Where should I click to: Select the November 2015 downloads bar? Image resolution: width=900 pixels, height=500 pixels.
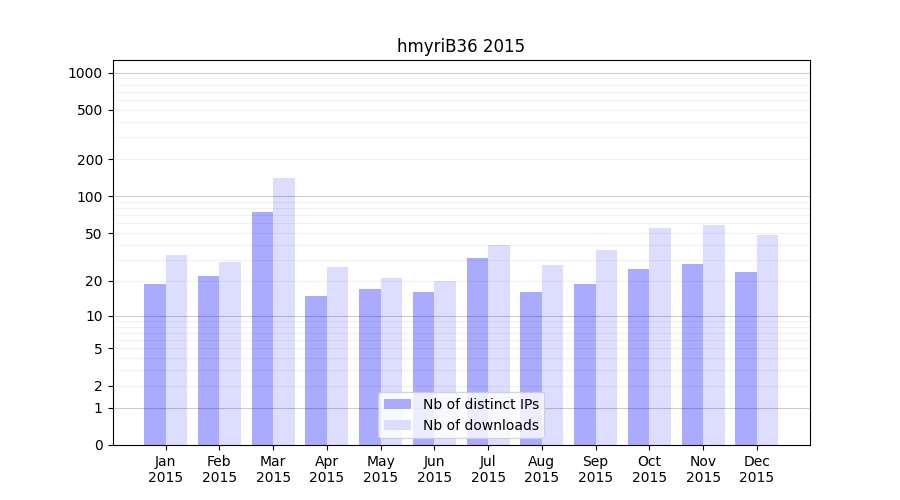(714, 335)
